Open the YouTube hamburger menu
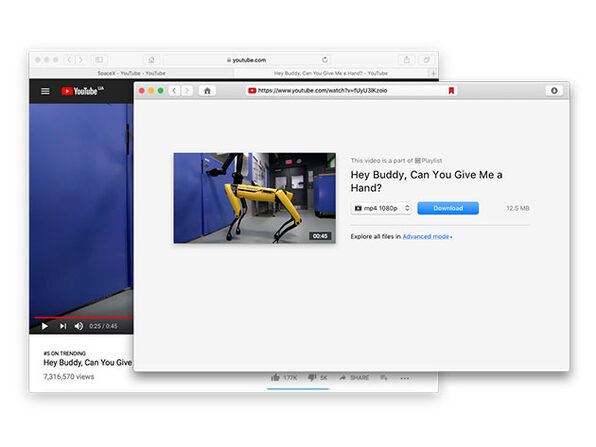Viewport: 596px width, 447px height. (45, 91)
